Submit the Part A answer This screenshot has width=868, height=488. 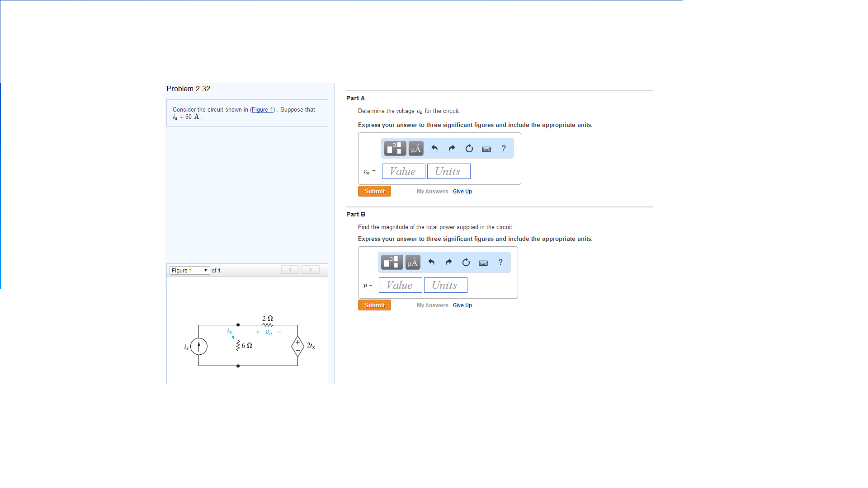point(374,191)
